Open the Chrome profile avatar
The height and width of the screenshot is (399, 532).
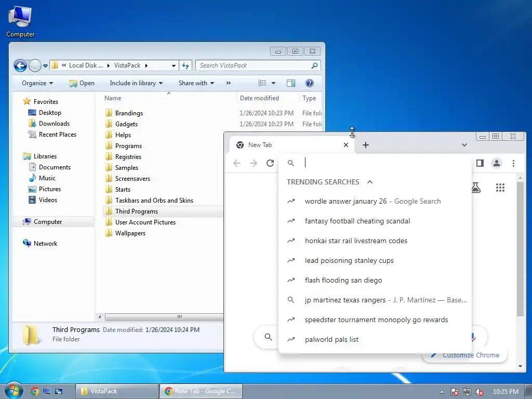tap(496, 163)
